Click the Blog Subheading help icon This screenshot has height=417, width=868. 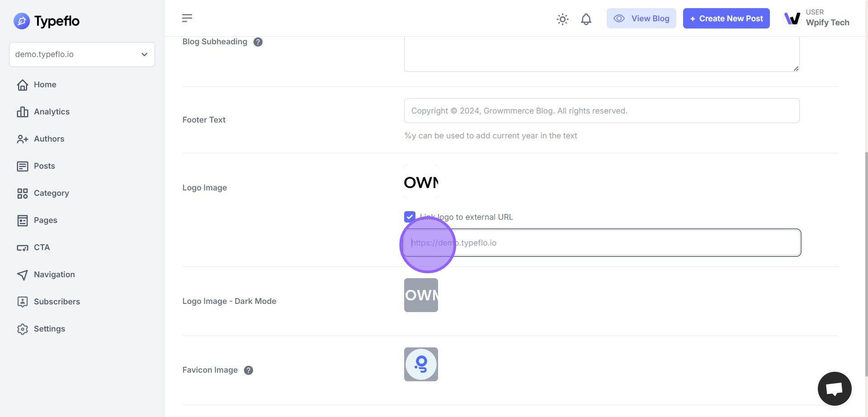click(x=258, y=42)
